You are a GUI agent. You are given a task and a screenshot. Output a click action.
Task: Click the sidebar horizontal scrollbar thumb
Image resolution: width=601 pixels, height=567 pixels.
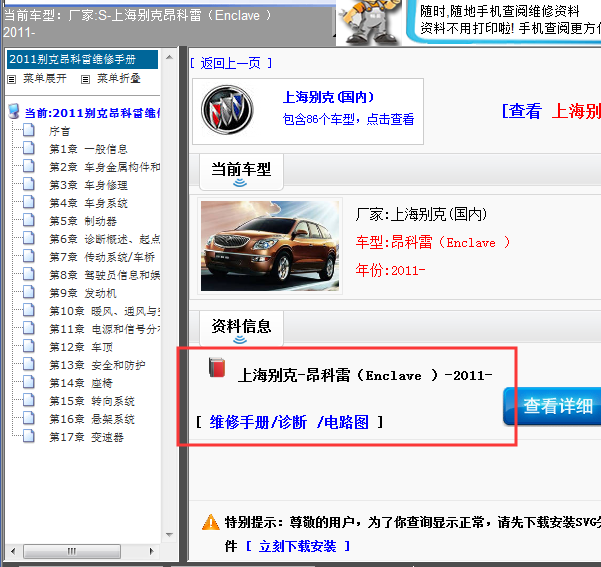point(72,551)
